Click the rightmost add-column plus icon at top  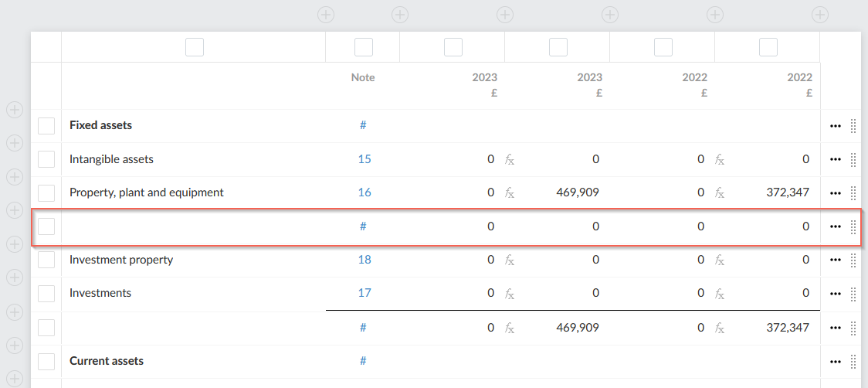click(x=820, y=15)
